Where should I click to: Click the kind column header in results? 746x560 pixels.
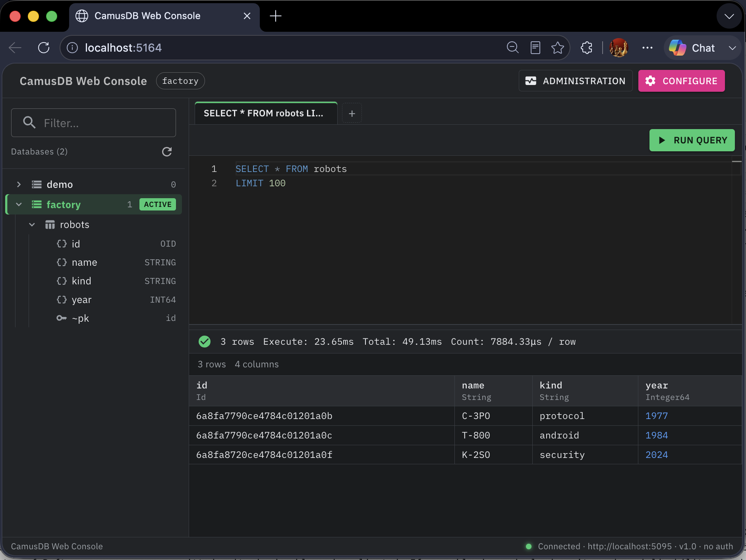585,391
